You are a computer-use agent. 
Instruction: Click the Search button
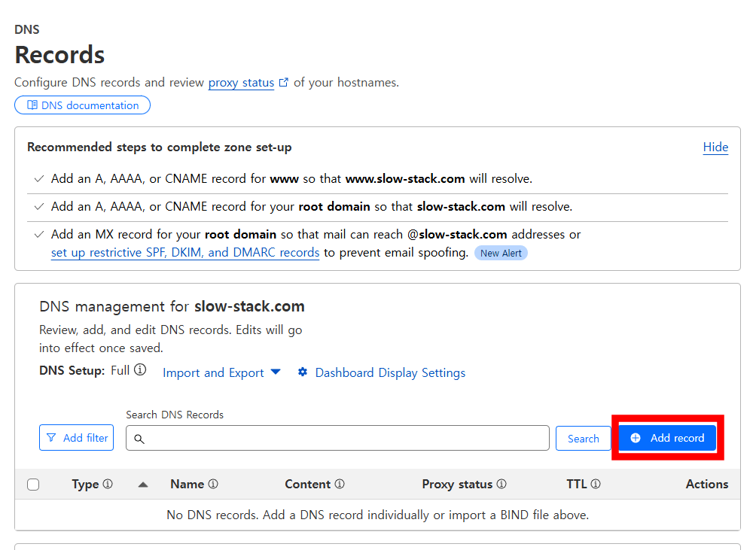click(583, 438)
